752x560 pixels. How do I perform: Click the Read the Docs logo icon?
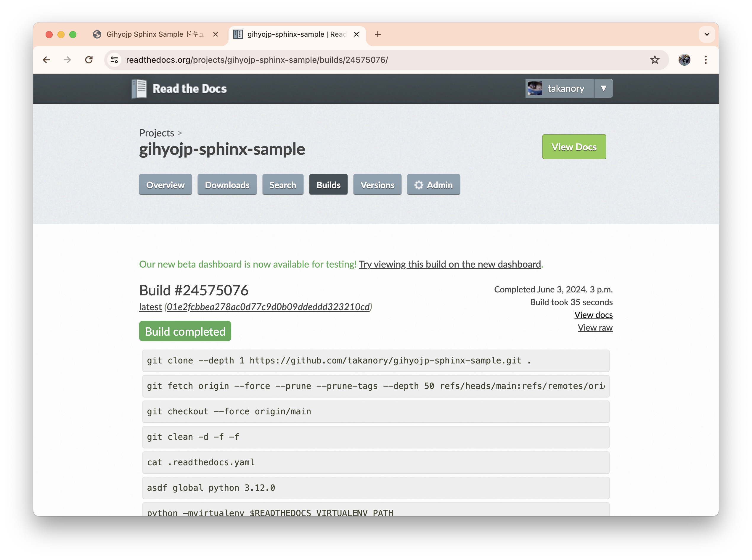[x=139, y=88]
